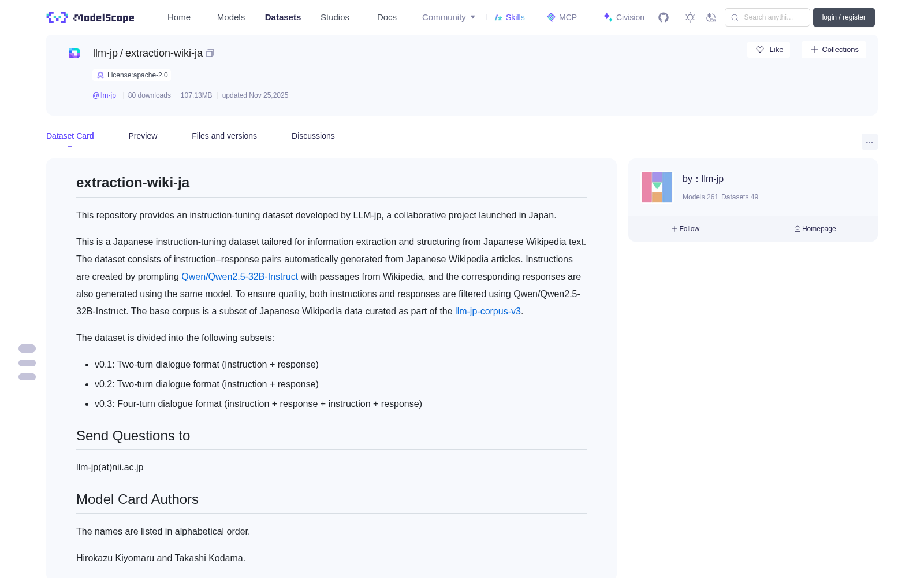Follow the llm-jp organization

pos(685,229)
